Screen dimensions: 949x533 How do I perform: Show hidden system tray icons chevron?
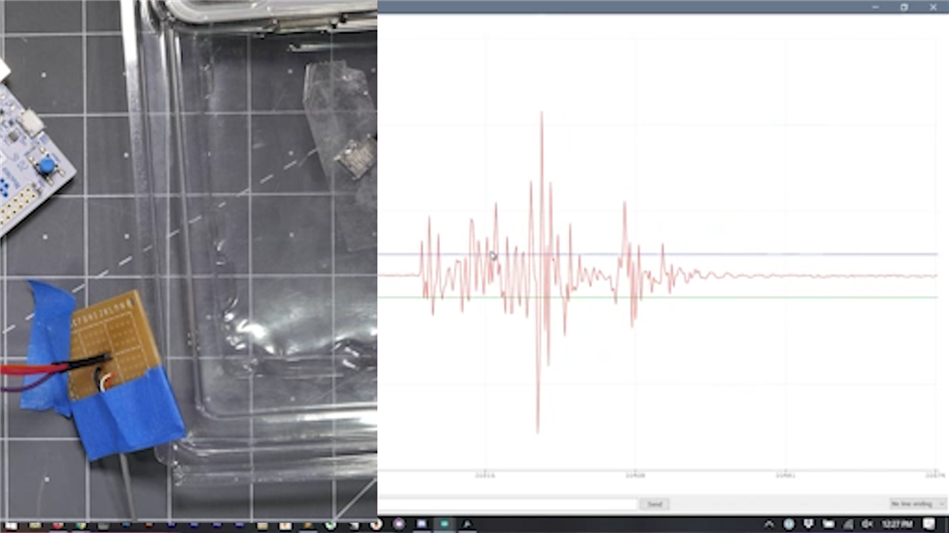tap(769, 524)
